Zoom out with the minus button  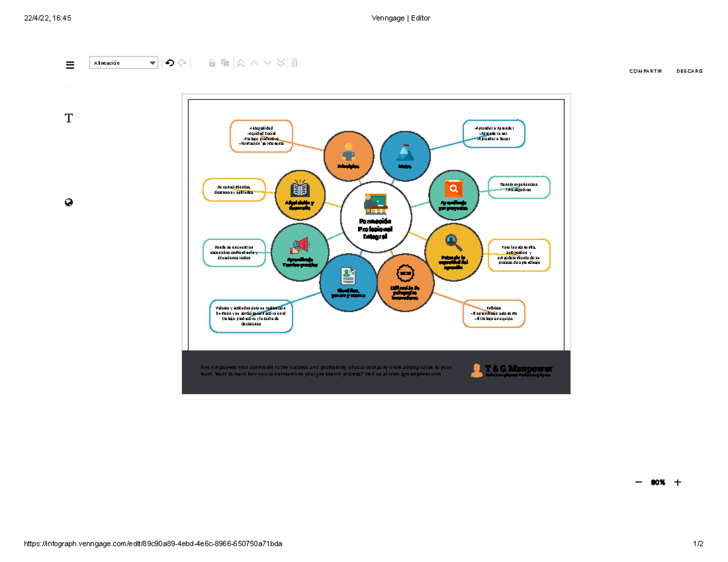pos(638,483)
